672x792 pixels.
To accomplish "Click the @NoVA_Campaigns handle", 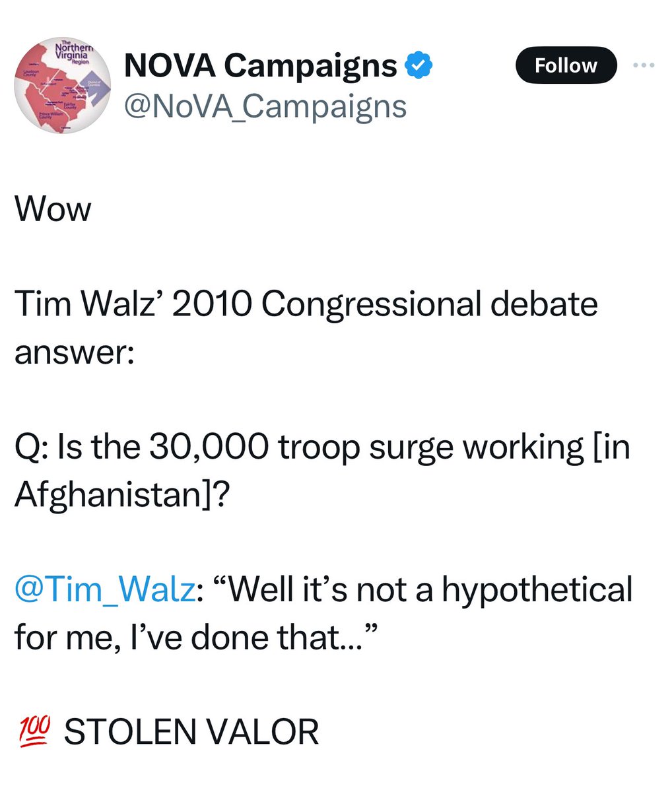I will [265, 106].
